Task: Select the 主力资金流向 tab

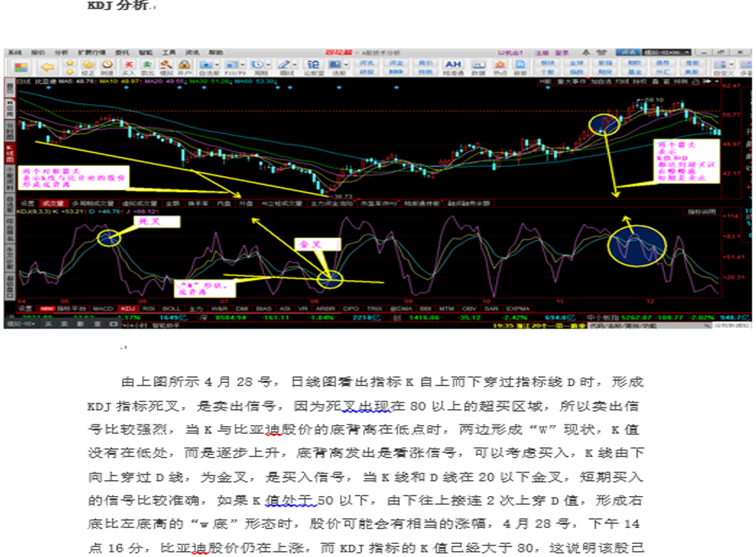Action: 331,204
